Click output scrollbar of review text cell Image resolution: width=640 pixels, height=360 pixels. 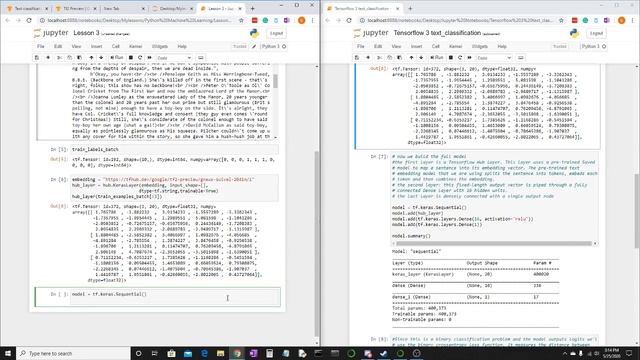(x=276, y=80)
